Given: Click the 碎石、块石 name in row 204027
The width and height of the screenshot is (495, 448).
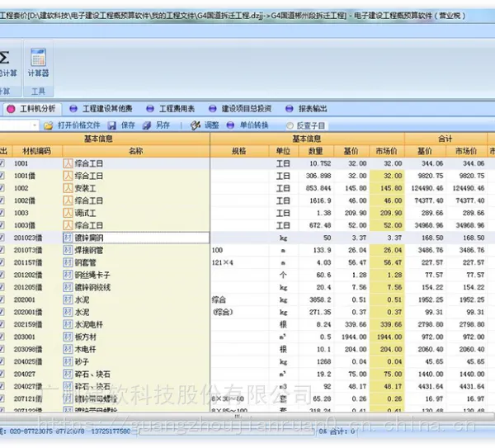Looking at the screenshot, I should pos(92,374).
